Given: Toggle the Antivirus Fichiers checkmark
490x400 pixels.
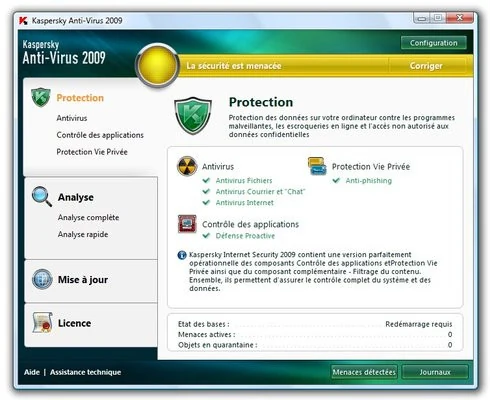Looking at the screenshot, I should [206, 180].
